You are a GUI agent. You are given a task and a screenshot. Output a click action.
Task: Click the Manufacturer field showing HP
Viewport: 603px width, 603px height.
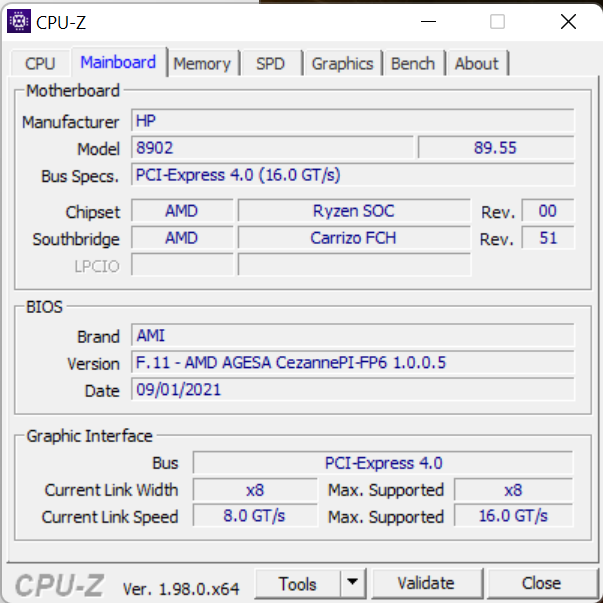coord(353,121)
